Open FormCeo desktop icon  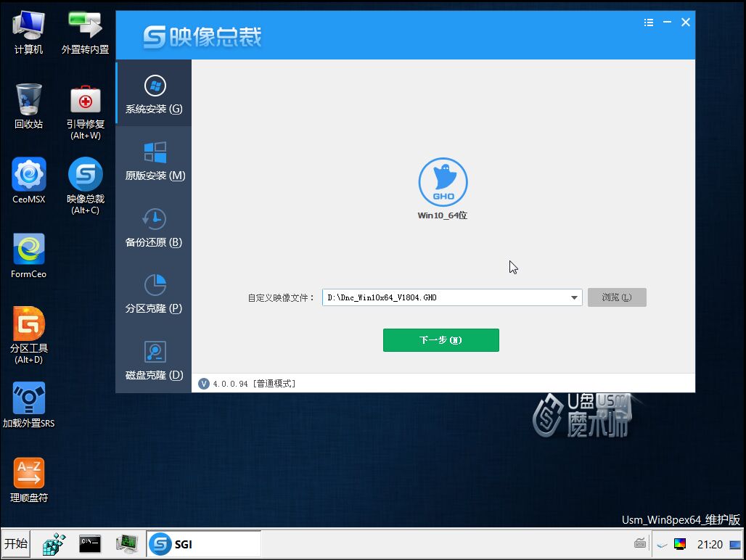(x=28, y=256)
